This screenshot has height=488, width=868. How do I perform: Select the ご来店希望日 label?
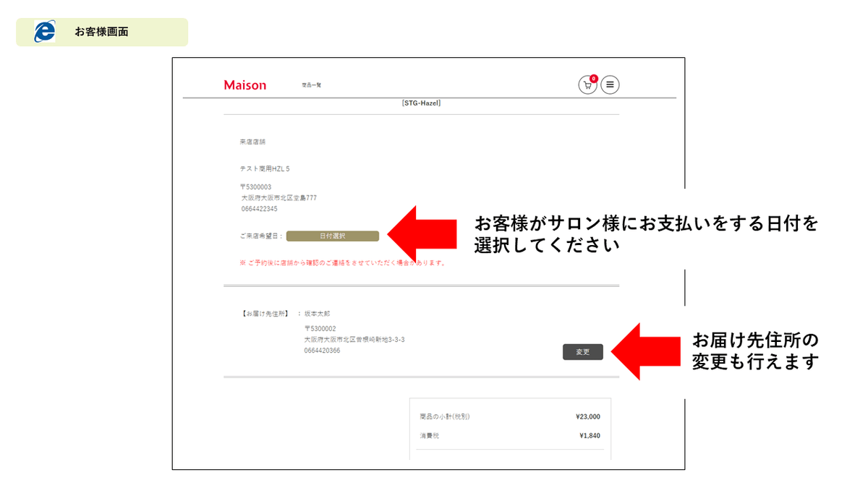pyautogui.click(x=261, y=236)
